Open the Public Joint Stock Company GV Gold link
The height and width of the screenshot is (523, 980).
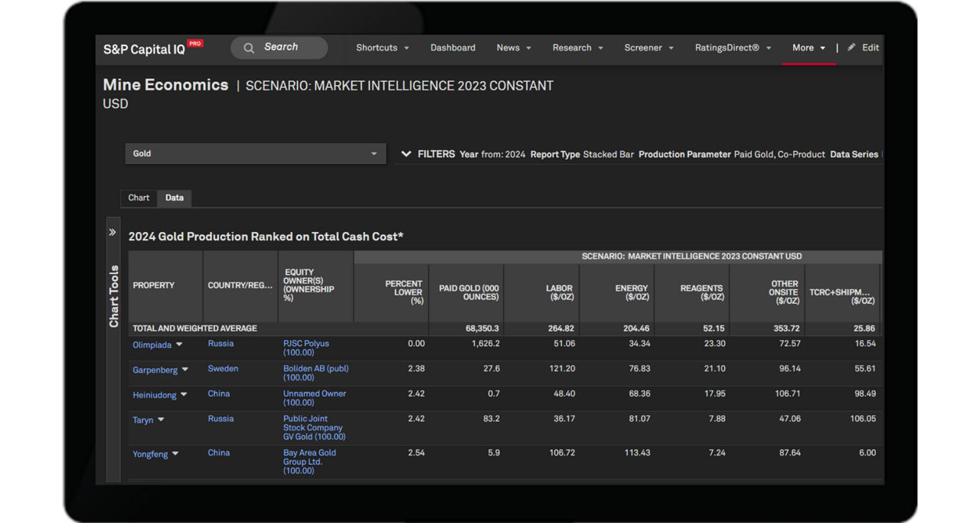point(314,428)
